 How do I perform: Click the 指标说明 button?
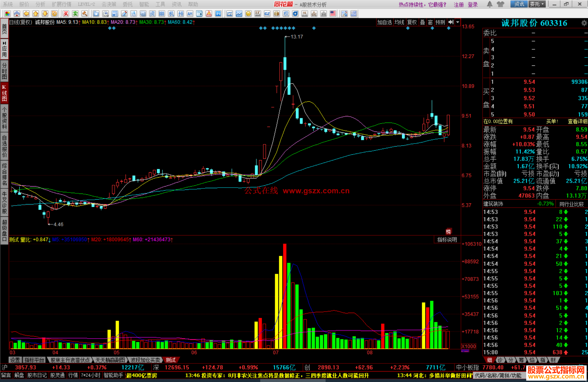pos(447,240)
